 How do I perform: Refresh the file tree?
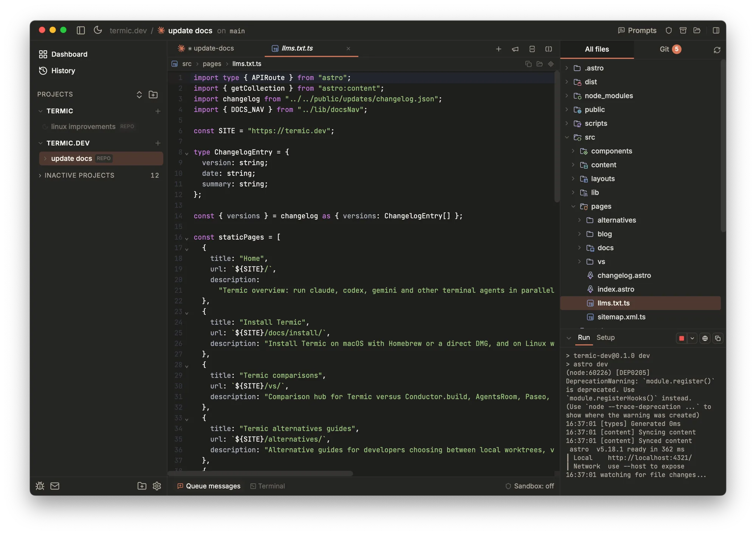[x=717, y=50]
